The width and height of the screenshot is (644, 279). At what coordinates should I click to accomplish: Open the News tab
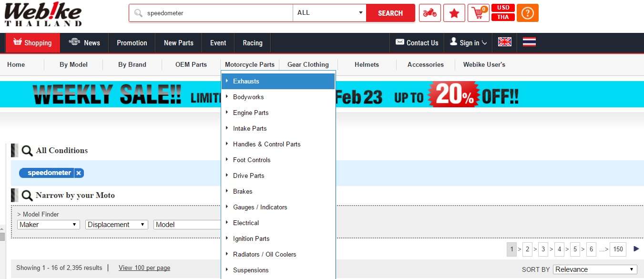coord(84,42)
